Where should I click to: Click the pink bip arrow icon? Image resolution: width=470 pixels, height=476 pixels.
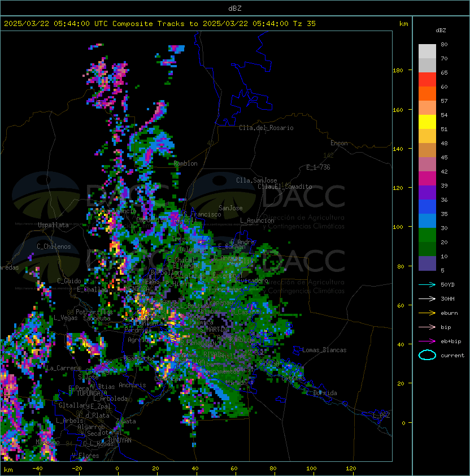click(x=427, y=327)
